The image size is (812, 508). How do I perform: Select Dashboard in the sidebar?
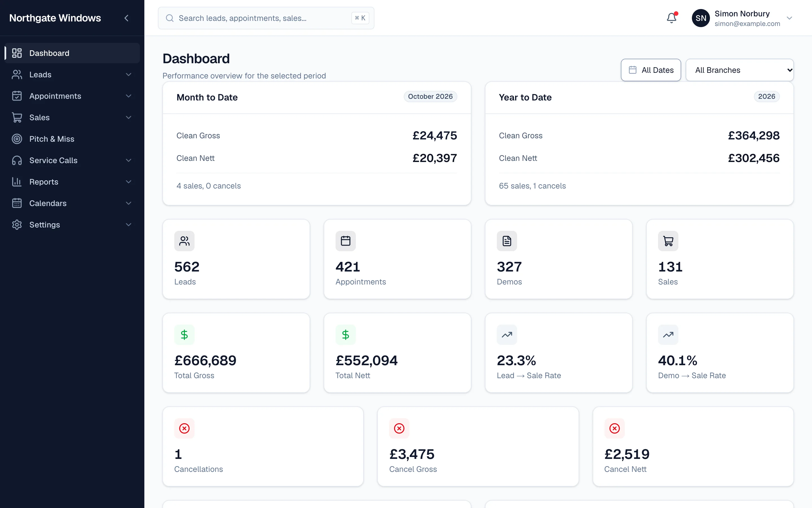click(x=72, y=53)
